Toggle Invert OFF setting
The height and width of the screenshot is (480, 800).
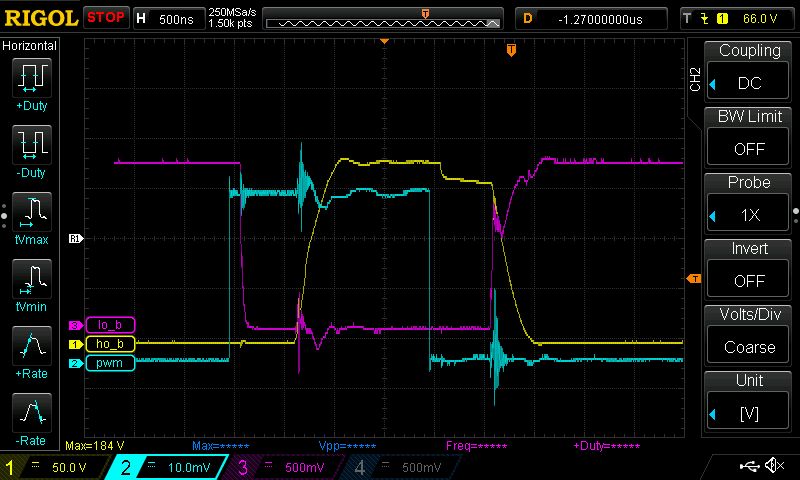pos(749,281)
